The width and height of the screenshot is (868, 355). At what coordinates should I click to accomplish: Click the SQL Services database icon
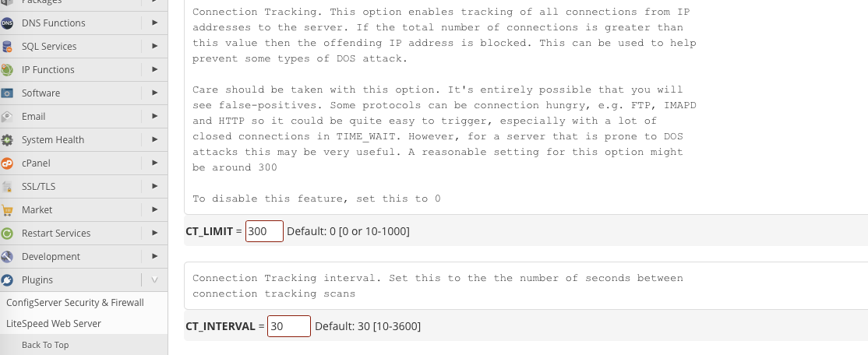point(7,47)
